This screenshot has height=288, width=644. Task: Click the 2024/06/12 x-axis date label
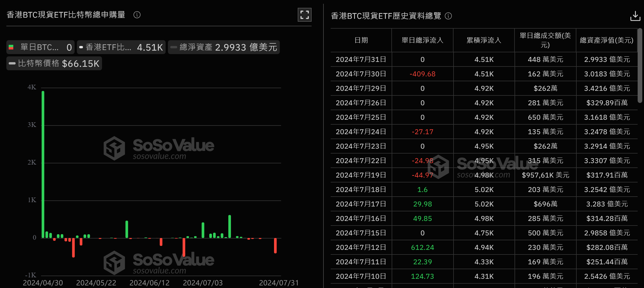[x=149, y=283]
